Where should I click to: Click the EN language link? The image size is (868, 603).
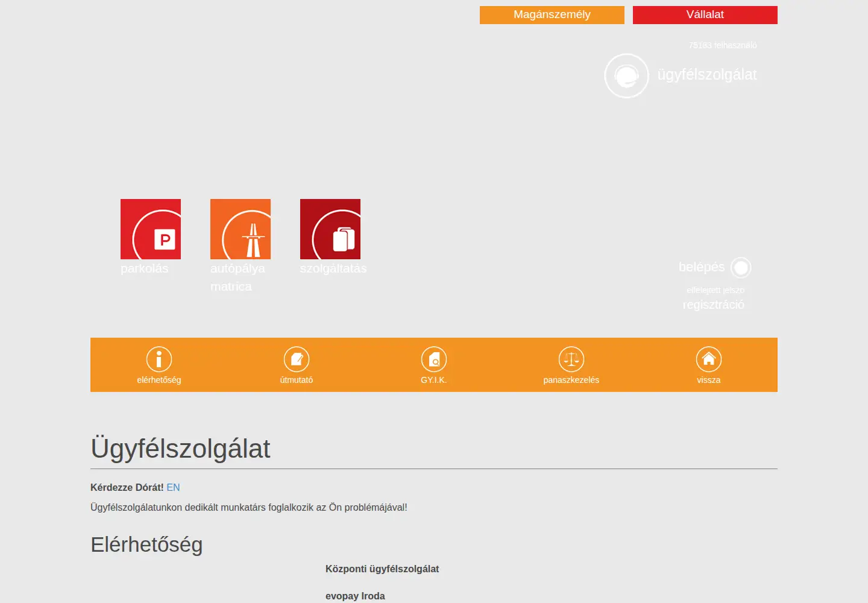(x=173, y=487)
